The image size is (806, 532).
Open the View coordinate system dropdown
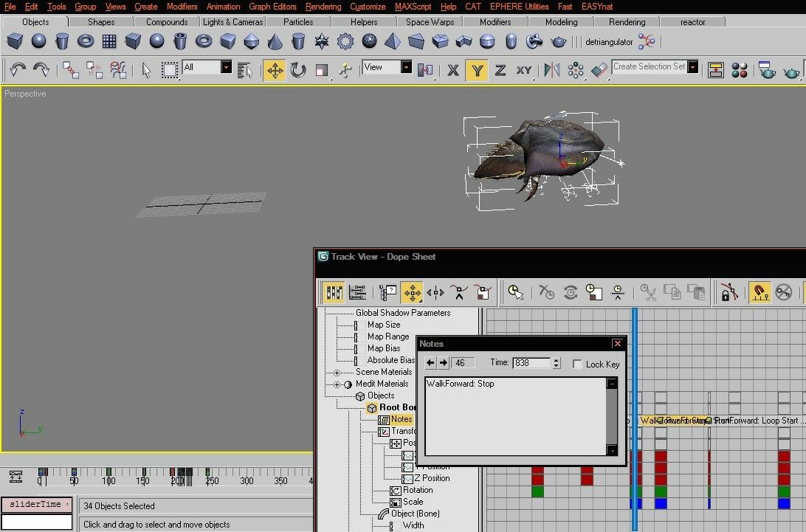[x=406, y=67]
